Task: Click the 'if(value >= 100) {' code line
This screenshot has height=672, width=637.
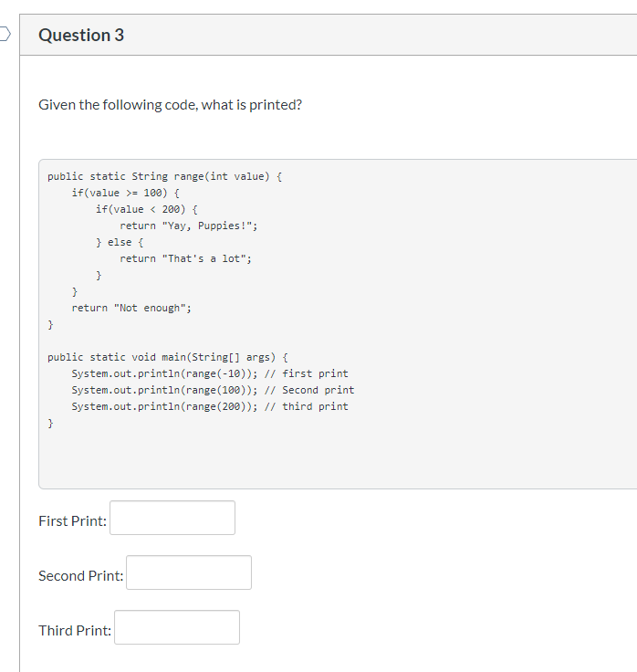Action: click(x=126, y=193)
